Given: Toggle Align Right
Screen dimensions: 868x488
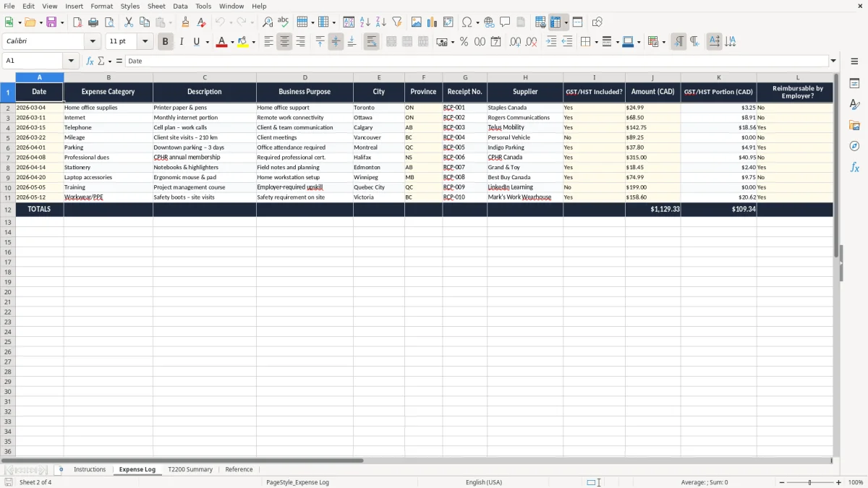Looking at the screenshot, I should [300, 42].
